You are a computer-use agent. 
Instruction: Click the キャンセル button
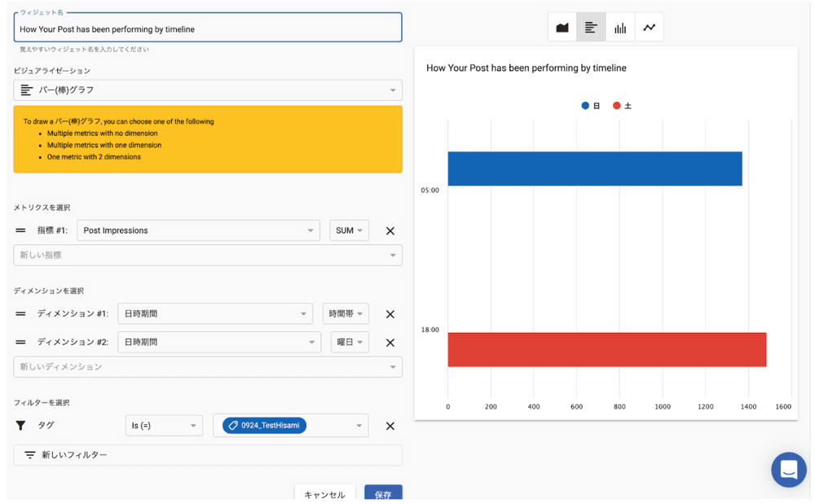pos(324,494)
